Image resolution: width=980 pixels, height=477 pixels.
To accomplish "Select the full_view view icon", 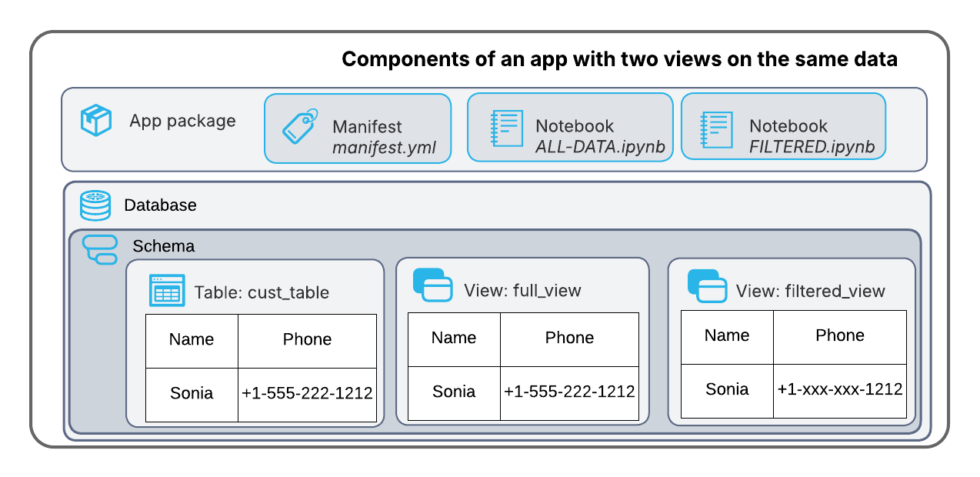I will coord(433,285).
